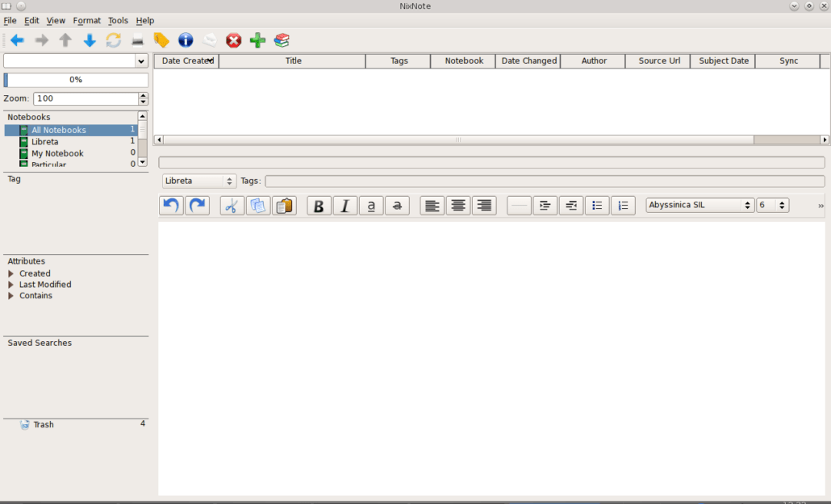
Task: Click the gray forward arrow icon
Action: point(41,40)
